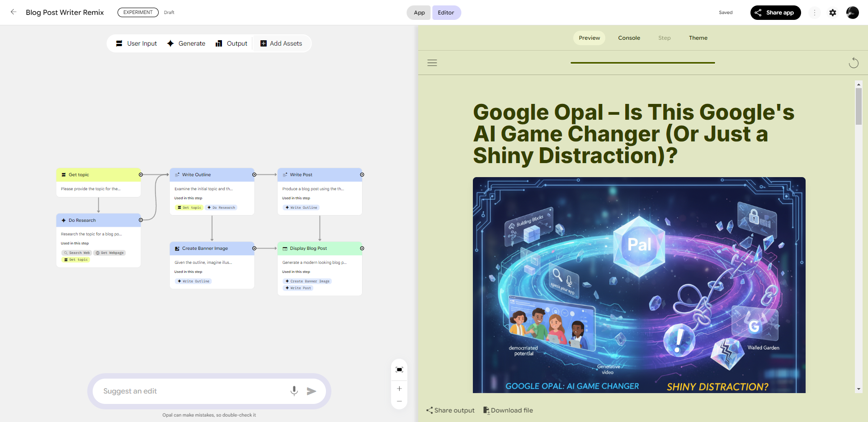The image size is (868, 422).
Task: Click Share output below the preview
Action: click(x=450, y=410)
